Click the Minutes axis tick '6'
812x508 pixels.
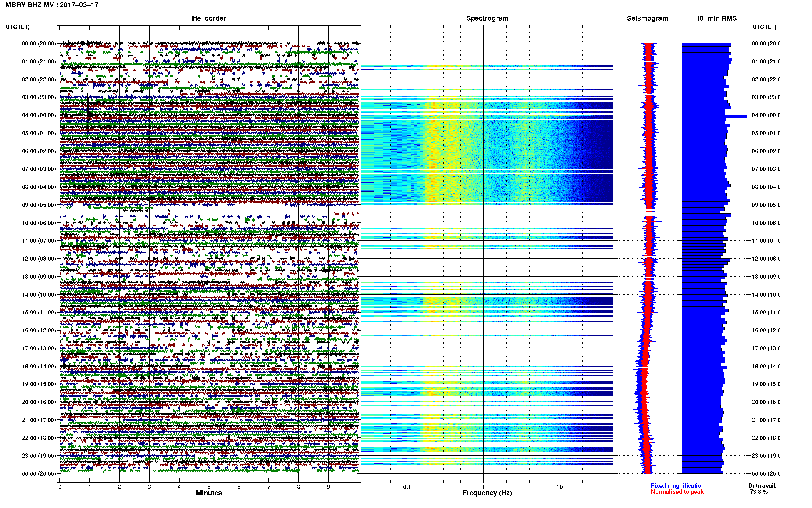coord(239,487)
